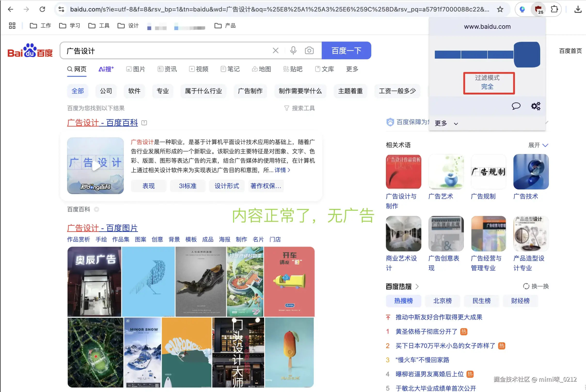Image resolution: width=586 pixels, height=392 pixels.
Task: Clear the search box with X
Action: click(x=276, y=50)
